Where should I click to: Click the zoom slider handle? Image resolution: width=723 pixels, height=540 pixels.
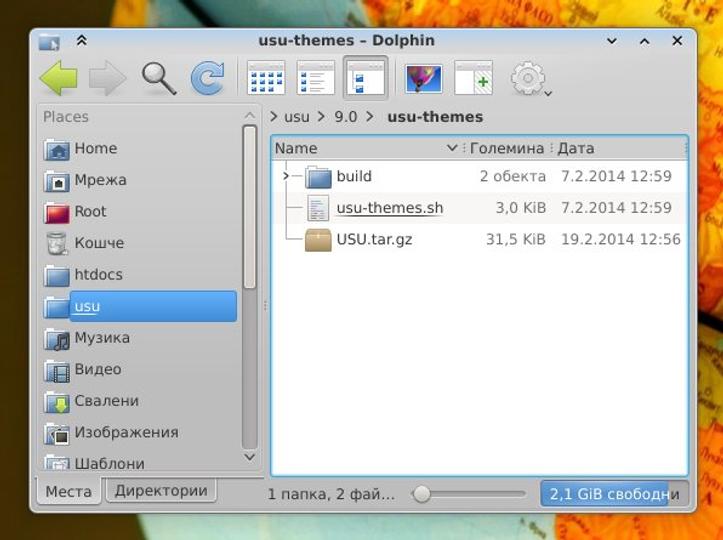pos(421,494)
